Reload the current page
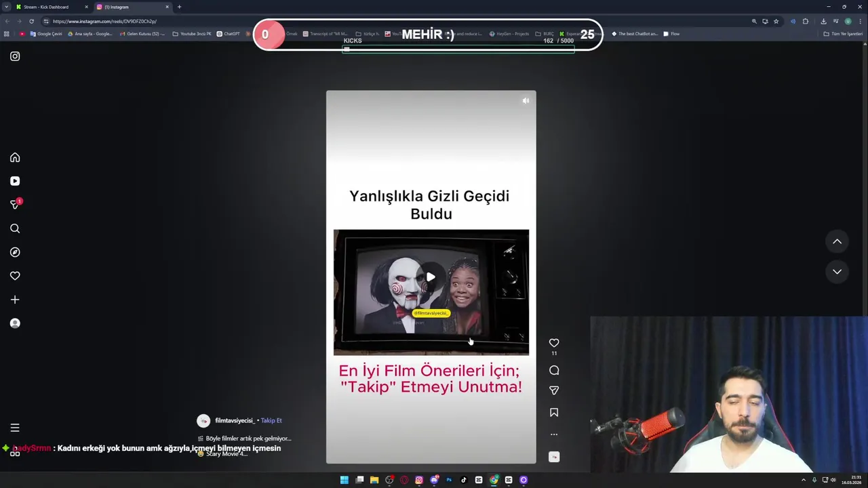 31,21
